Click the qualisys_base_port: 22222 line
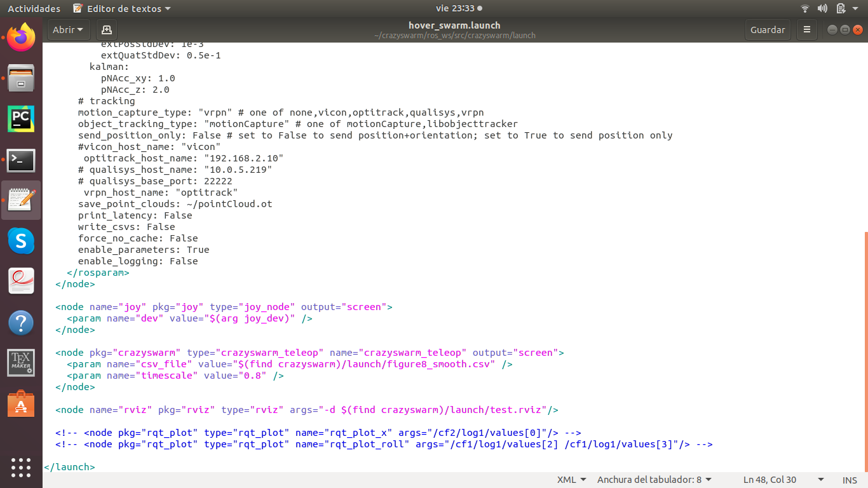The image size is (868, 488). (x=155, y=181)
